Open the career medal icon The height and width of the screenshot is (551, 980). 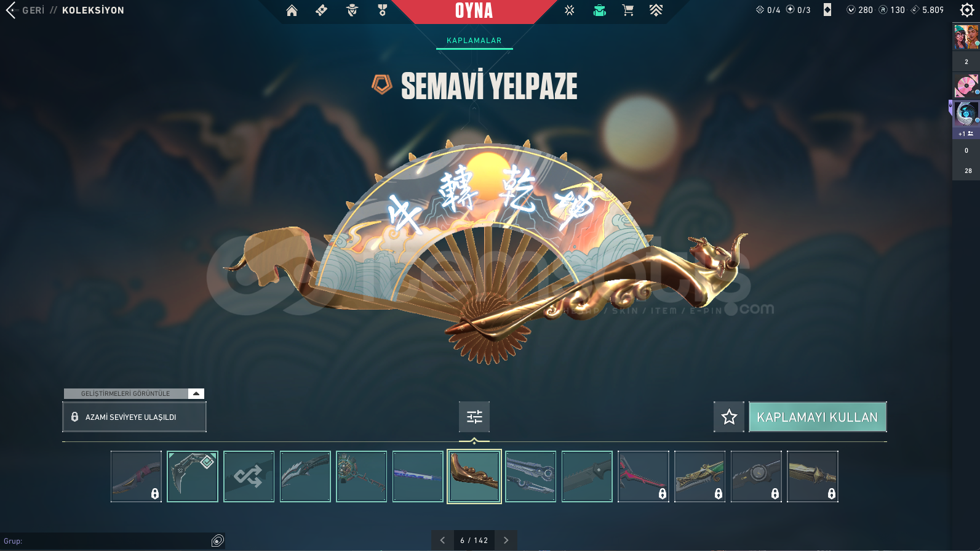coord(382,10)
